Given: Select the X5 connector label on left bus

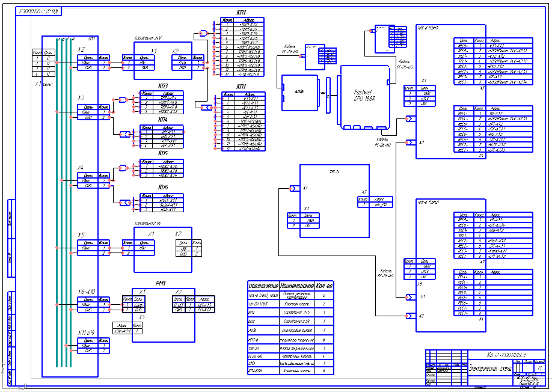Looking at the screenshot, I should pos(81,236).
